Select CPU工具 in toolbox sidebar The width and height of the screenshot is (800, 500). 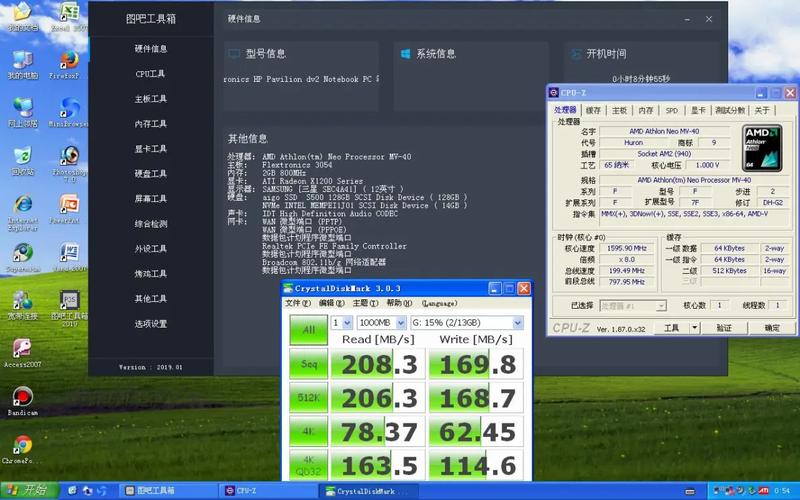pyautogui.click(x=151, y=74)
